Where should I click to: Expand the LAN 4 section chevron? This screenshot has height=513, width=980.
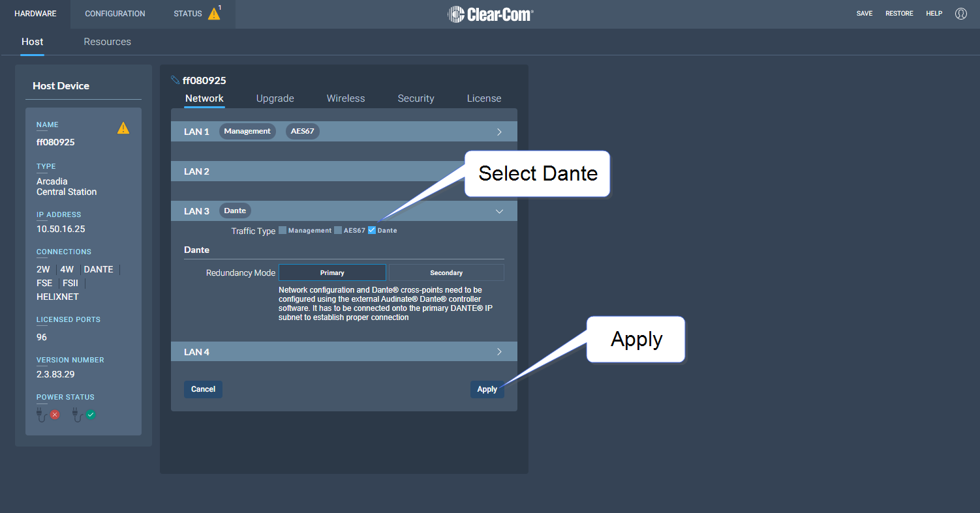pos(499,352)
